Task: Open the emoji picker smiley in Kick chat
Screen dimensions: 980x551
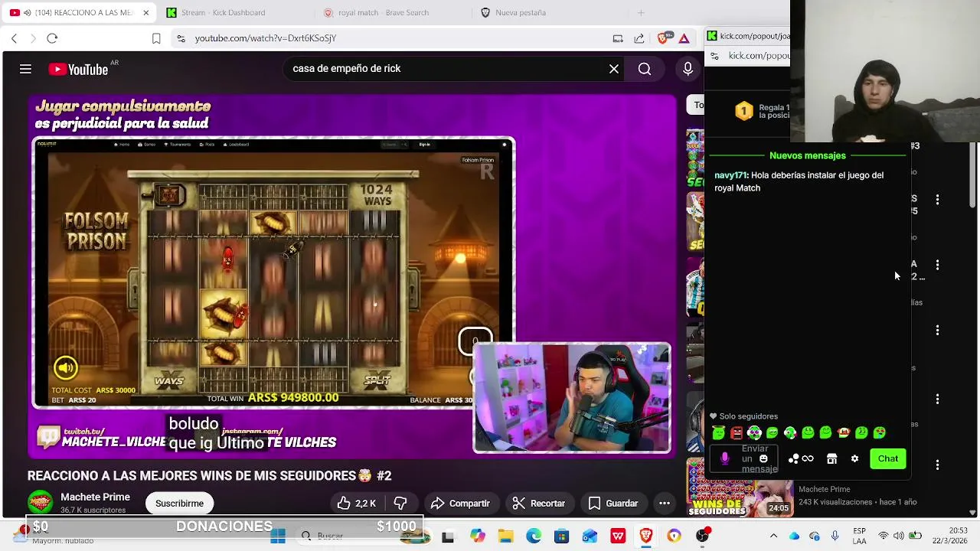Action: click(763, 458)
